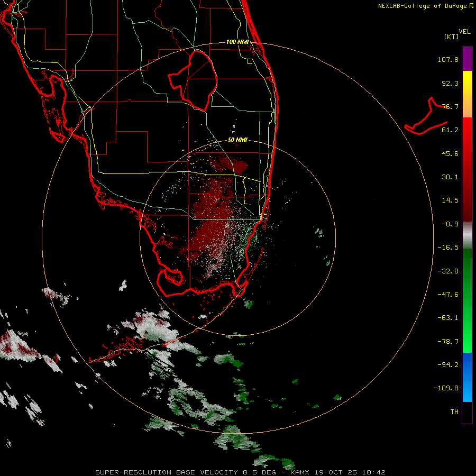This screenshot has width=476, height=476.
Task: Click the 50 NMI range ring label
Action: 237,140
